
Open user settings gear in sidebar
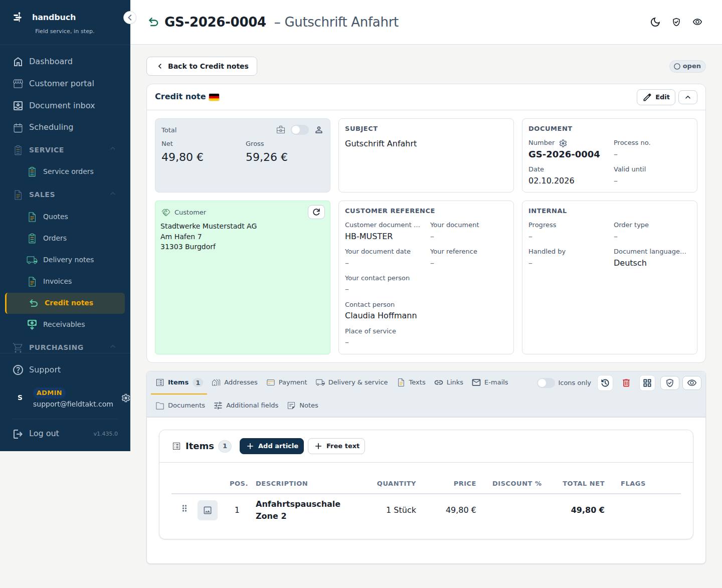pyautogui.click(x=125, y=398)
